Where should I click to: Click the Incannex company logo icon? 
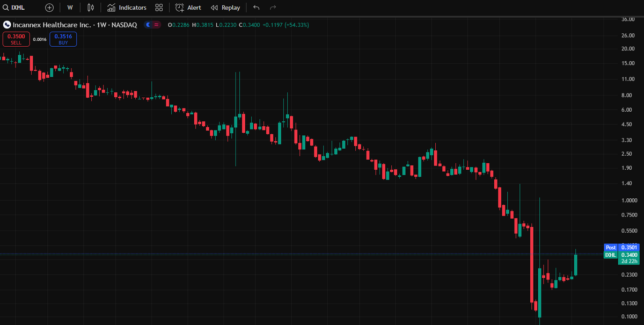[6, 25]
